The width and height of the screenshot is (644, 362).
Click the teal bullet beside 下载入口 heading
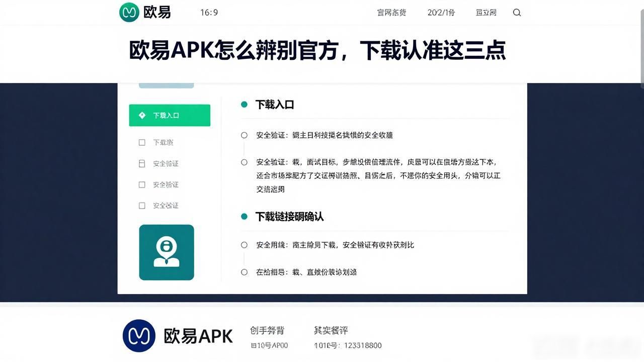click(244, 105)
